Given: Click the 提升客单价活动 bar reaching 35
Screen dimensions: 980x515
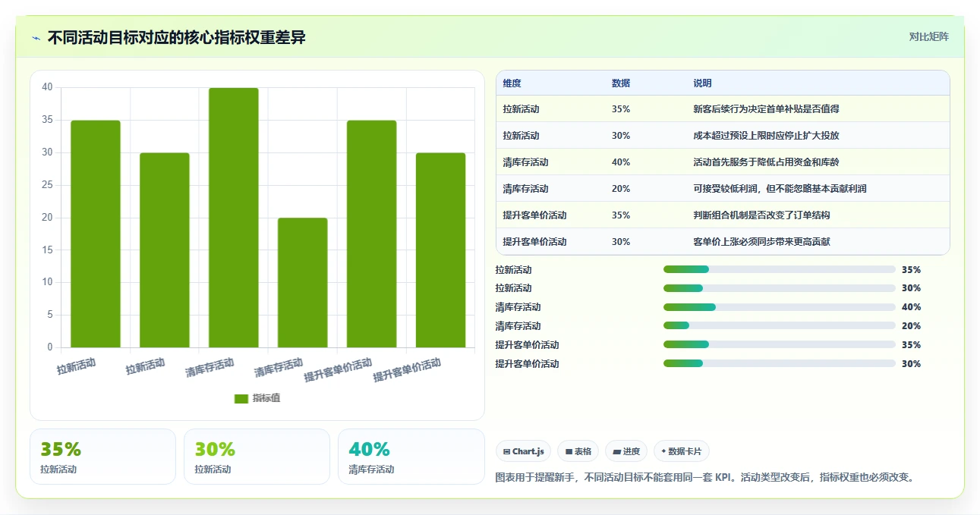Looking at the screenshot, I should pyautogui.click(x=372, y=234).
